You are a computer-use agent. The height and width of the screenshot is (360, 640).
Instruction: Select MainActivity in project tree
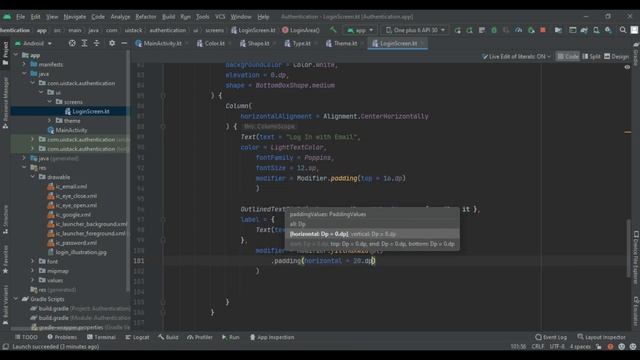point(68,130)
